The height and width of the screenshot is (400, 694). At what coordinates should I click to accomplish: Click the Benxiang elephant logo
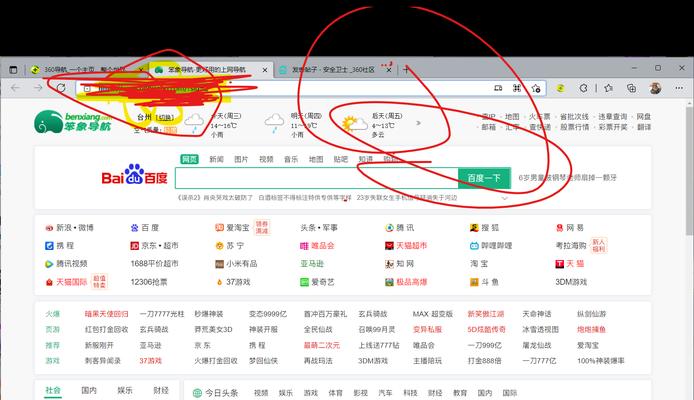pos(73,122)
